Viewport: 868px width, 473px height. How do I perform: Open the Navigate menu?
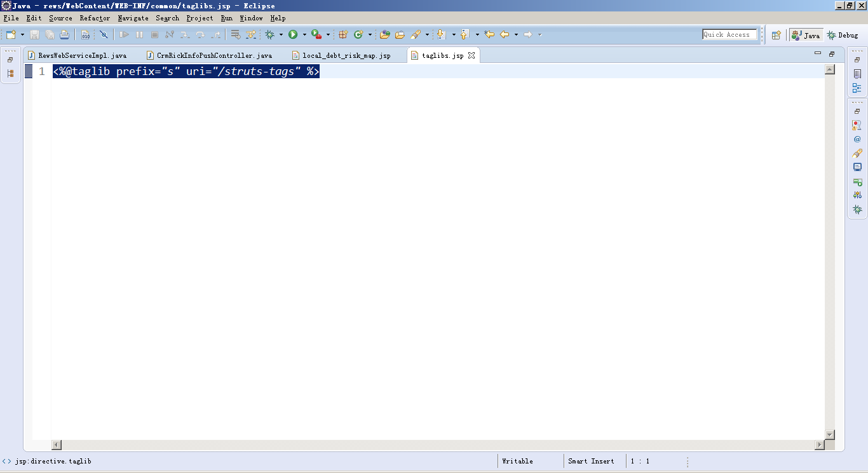click(x=133, y=18)
